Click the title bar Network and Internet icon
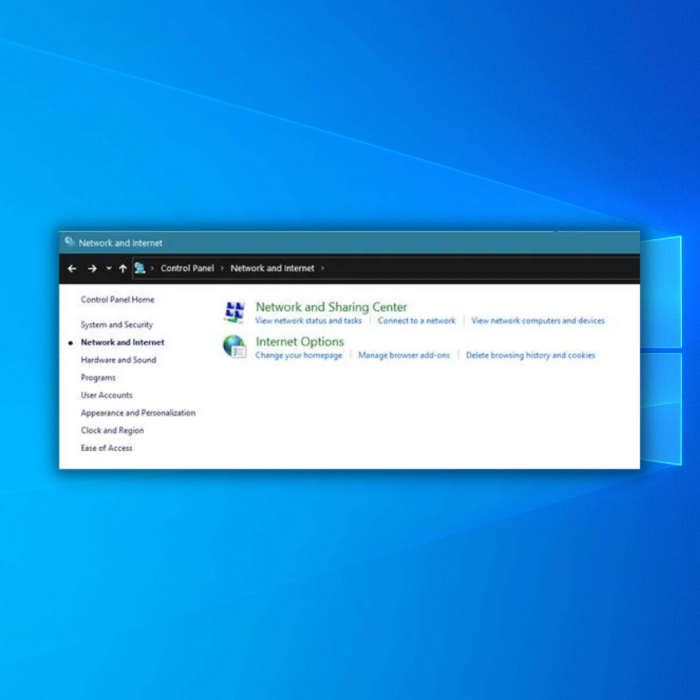This screenshot has height=700, width=700. [69, 242]
